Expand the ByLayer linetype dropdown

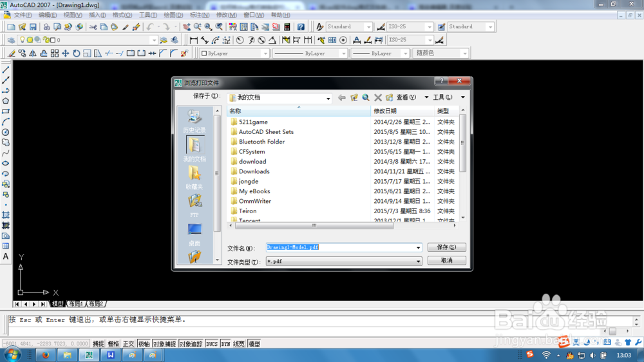pos(343,53)
